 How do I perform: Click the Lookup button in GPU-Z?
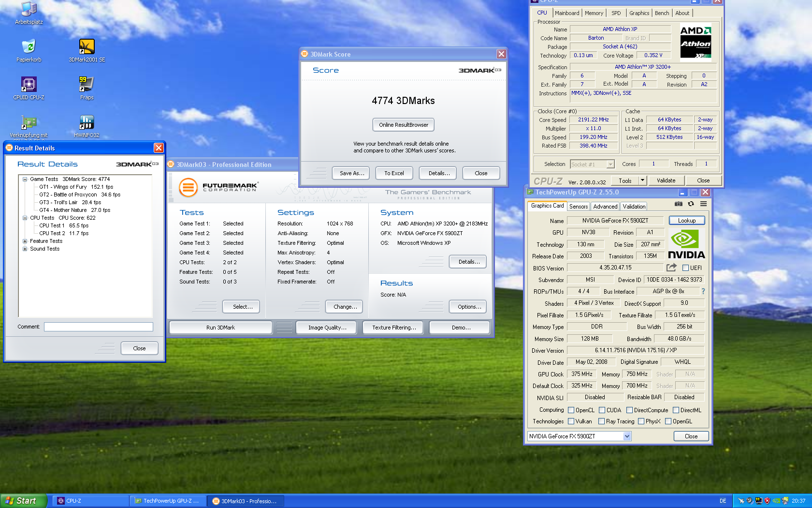[x=687, y=221]
